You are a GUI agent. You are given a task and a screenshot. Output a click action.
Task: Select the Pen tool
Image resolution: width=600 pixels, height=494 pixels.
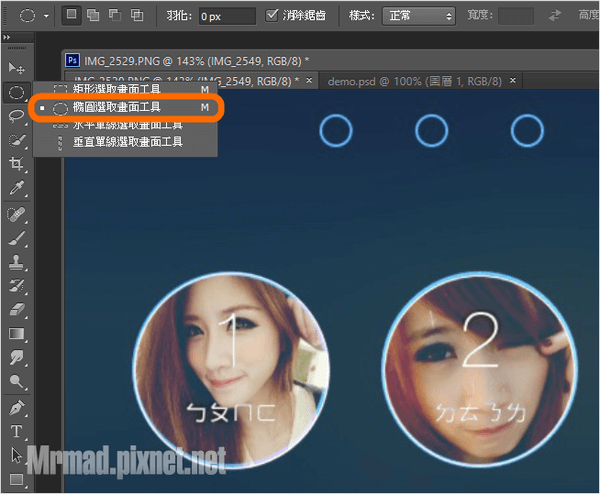(17, 407)
